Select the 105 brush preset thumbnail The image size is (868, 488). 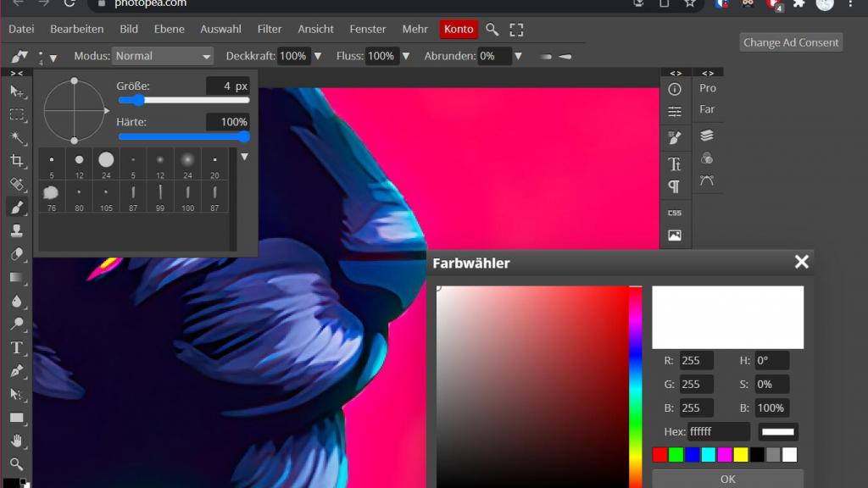point(106,197)
